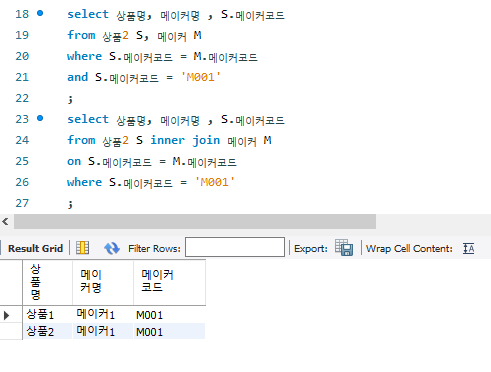The width and height of the screenshot is (491, 372).
Task: Click 'select' keyword on line 18
Action: click(88, 14)
